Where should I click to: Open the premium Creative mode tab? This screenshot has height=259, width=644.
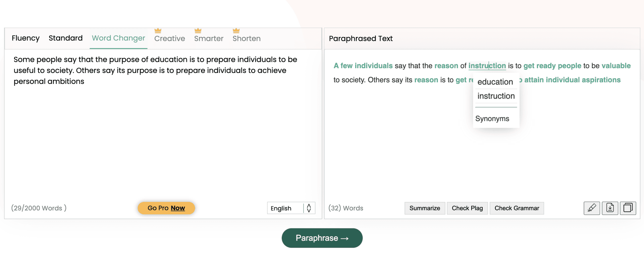tap(169, 39)
